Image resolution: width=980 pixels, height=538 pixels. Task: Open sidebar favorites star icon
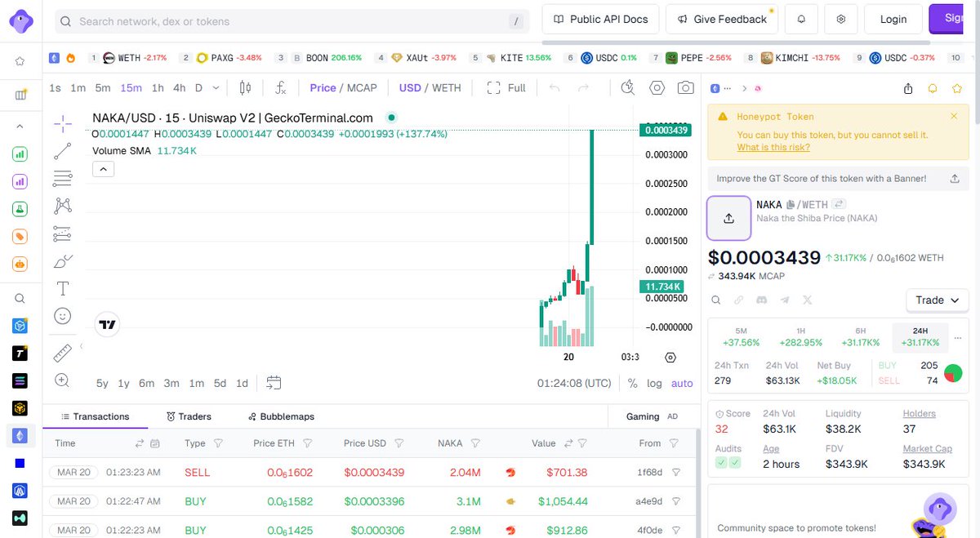(x=20, y=61)
